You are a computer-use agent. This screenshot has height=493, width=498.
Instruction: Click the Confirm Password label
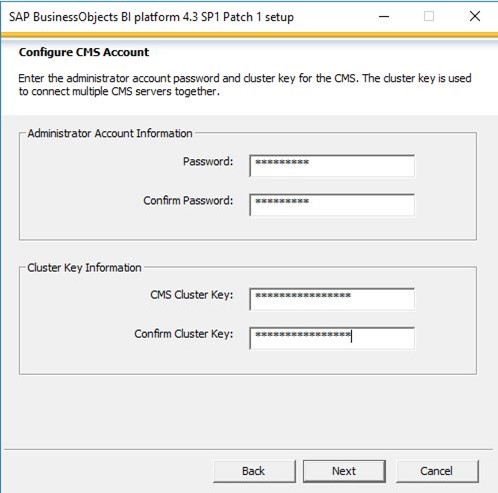(188, 201)
